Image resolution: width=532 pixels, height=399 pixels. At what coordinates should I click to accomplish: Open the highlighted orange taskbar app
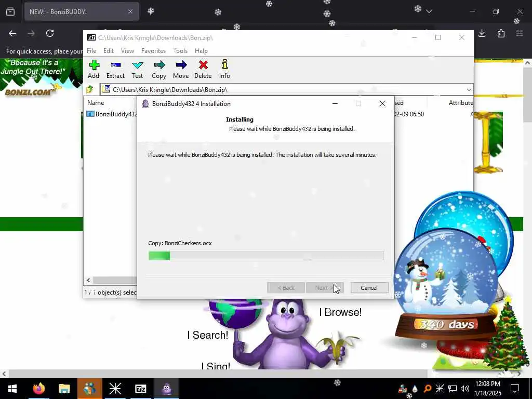pyautogui.click(x=89, y=389)
